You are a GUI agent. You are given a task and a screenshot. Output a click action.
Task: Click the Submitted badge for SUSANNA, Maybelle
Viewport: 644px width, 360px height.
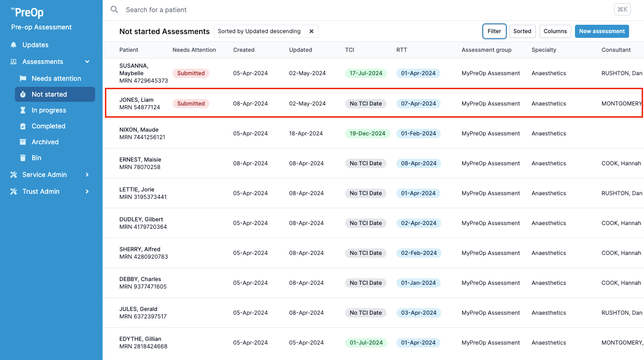[191, 73]
